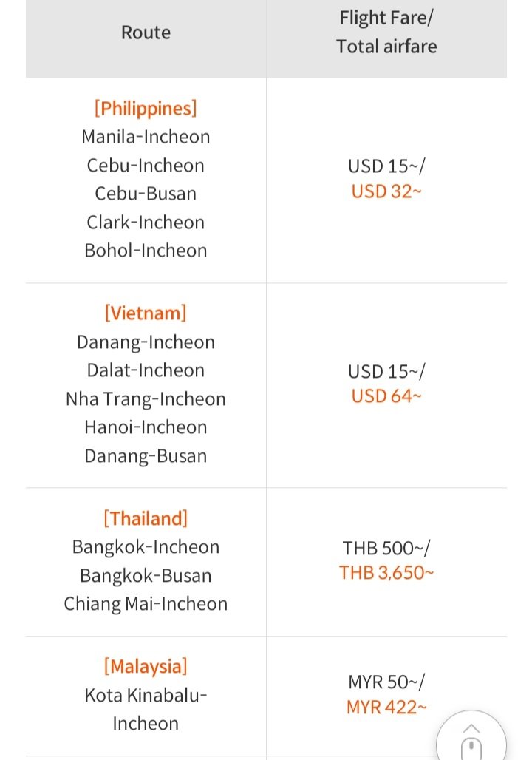Click the Chiang Mai-Incheon route
Screen dimensions: 532x760
click(x=146, y=604)
